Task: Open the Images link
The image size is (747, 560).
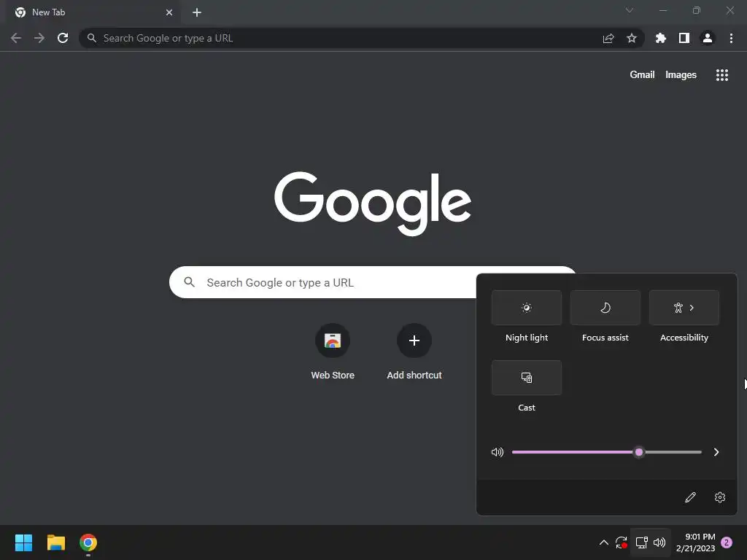Action: (681, 75)
